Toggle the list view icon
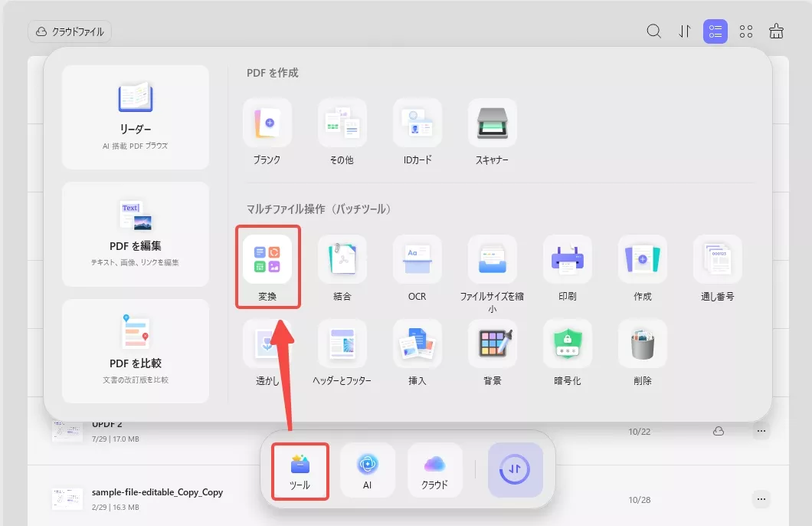 click(715, 31)
